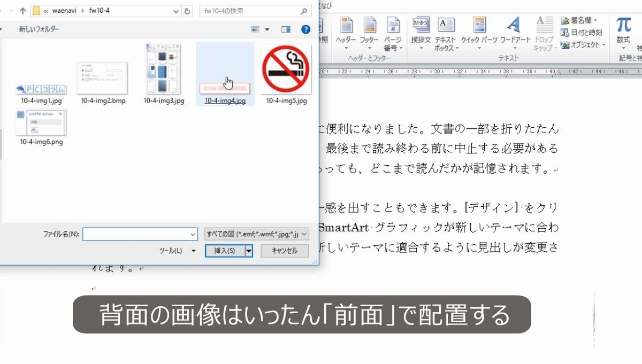Go up one folder level arrow
The height and width of the screenshot is (364, 642).
[22, 11]
